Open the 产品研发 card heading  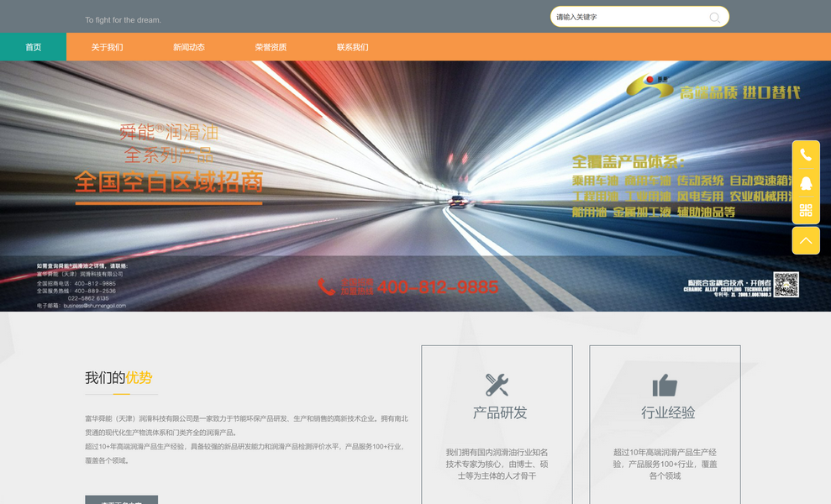pyautogui.click(x=500, y=412)
